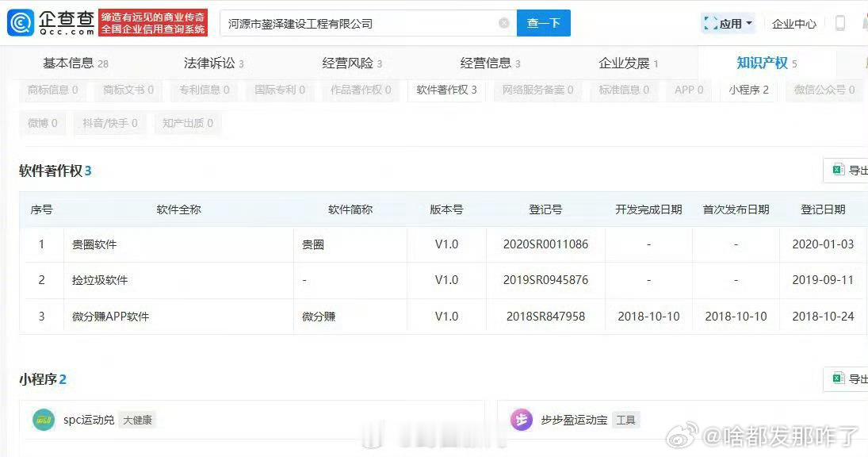Click the 软件全称 column header
The width and height of the screenshot is (868, 457).
pyautogui.click(x=178, y=209)
